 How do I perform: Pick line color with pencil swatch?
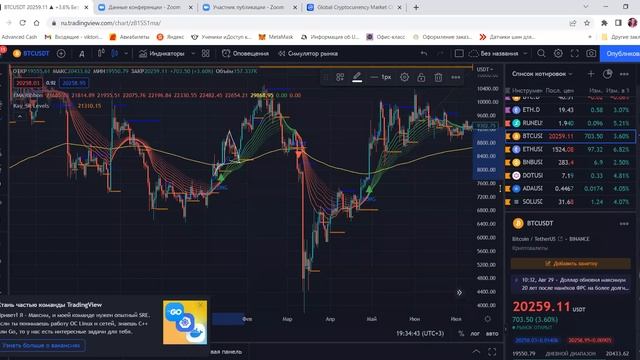pos(357,77)
